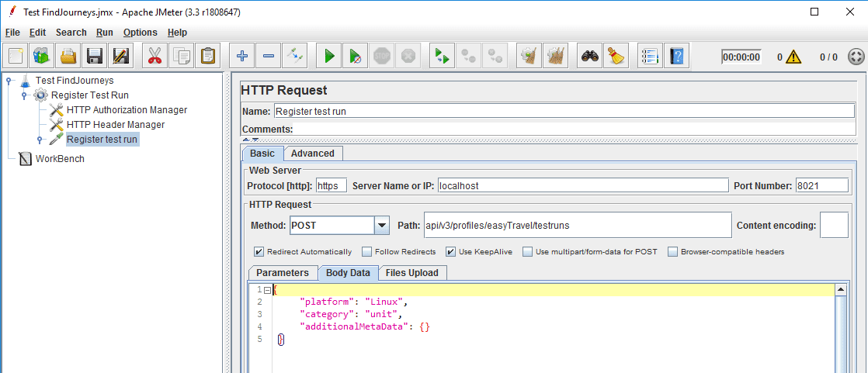868x373 pixels.
Task: Switch to the Advanced tab
Action: pos(313,154)
